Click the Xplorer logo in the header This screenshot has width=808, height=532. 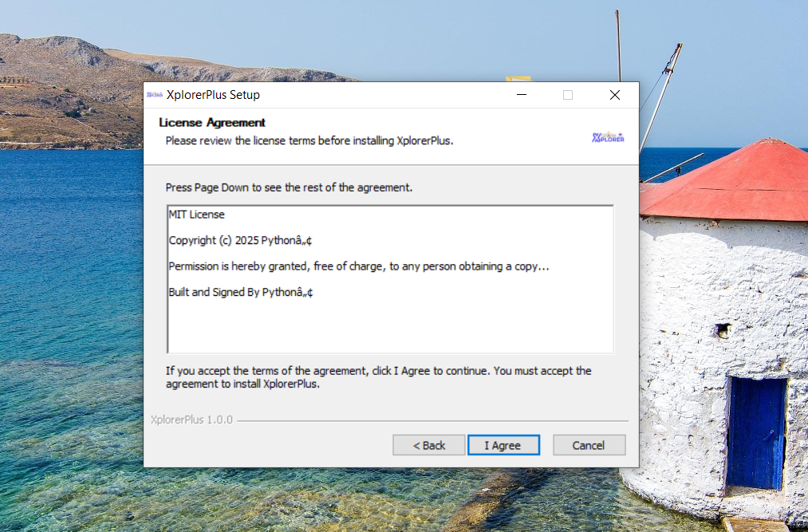608,137
